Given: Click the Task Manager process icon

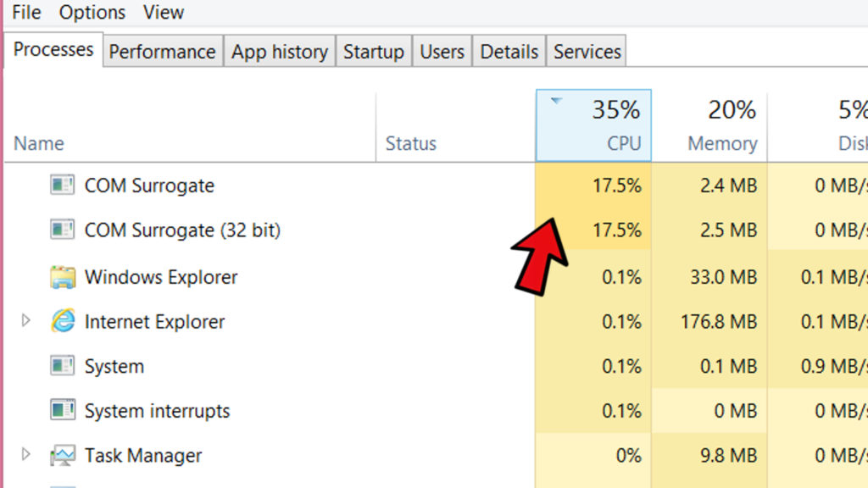Looking at the screenshot, I should [62, 456].
